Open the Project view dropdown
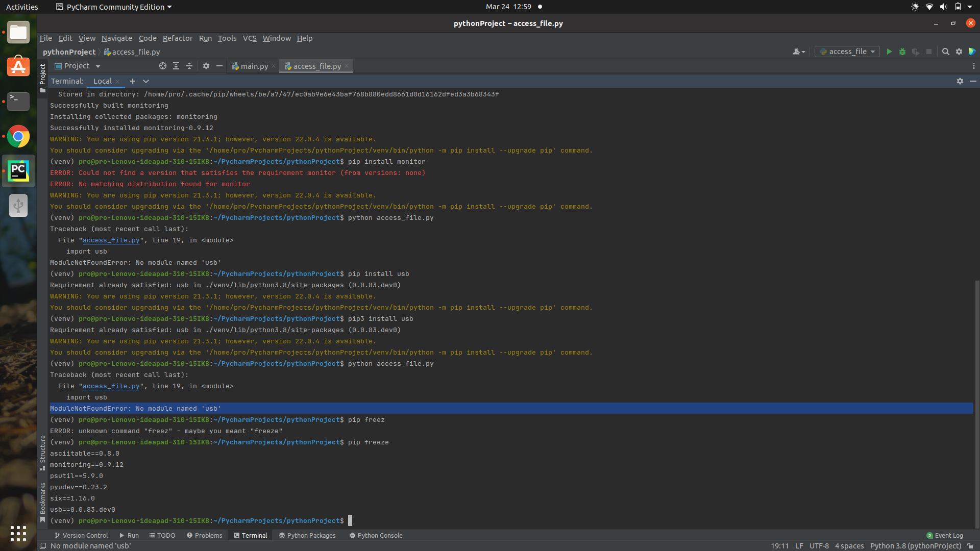 coord(77,66)
